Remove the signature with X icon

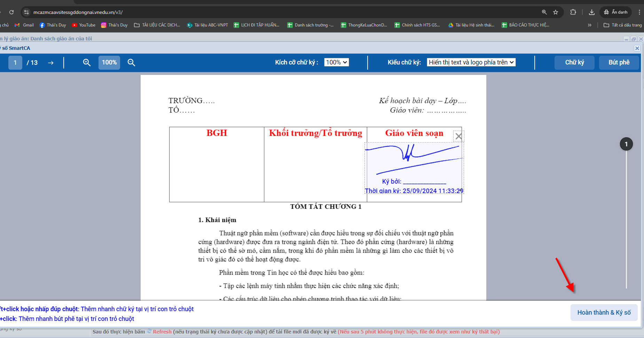458,136
